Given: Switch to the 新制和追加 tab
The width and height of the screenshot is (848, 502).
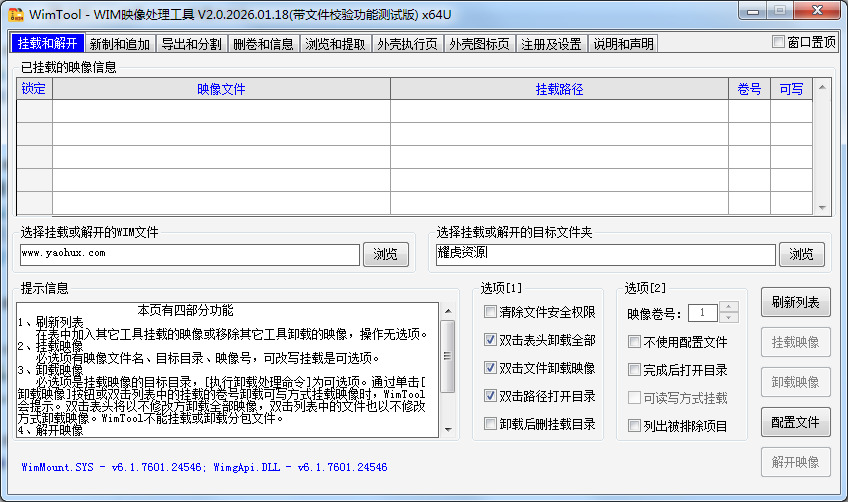Looking at the screenshot, I should click(119, 44).
